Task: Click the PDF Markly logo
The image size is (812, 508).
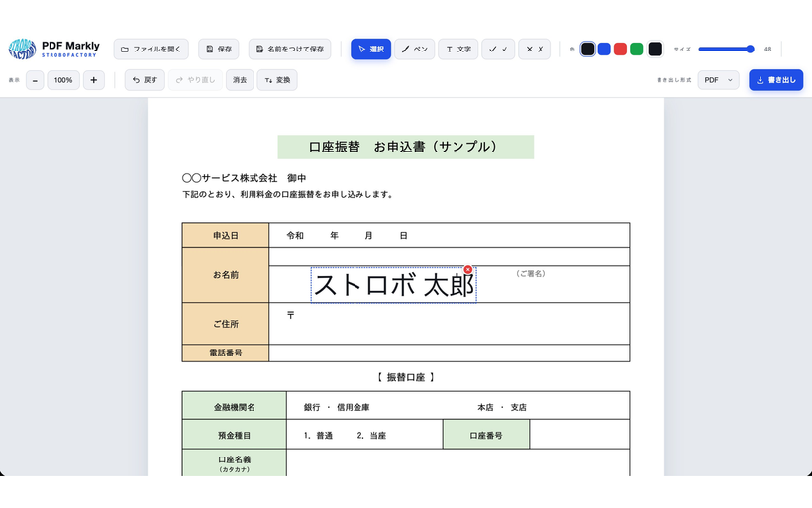Action: (53, 49)
